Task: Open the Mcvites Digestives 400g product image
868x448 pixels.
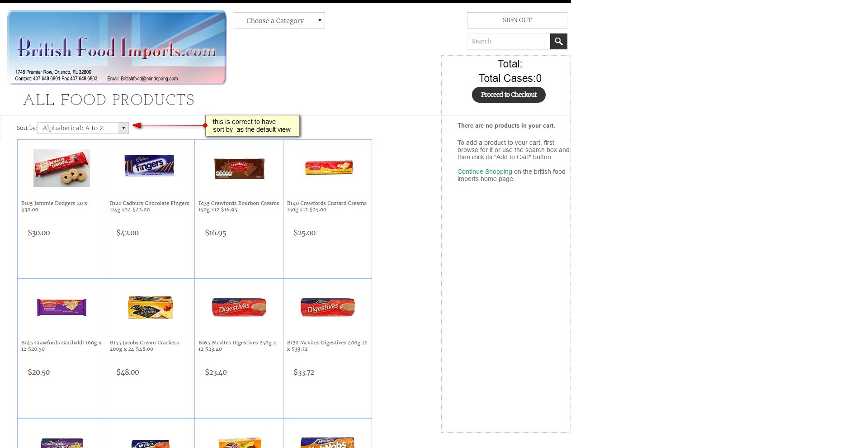Action: click(x=328, y=307)
